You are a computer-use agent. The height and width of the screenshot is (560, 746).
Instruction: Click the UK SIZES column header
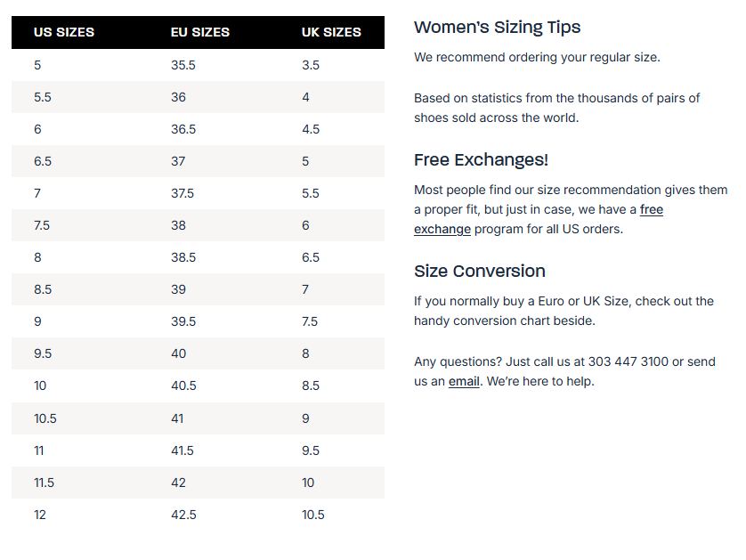(x=331, y=32)
